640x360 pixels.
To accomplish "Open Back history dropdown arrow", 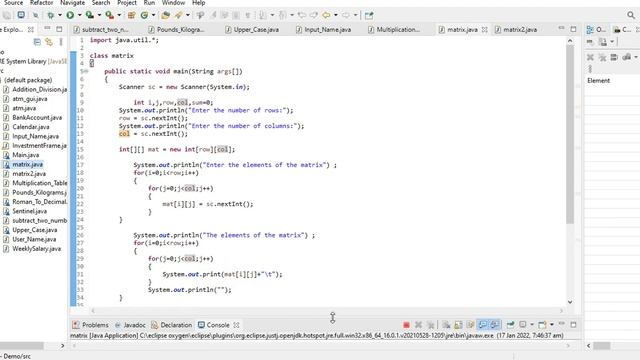I will [x=336, y=16].
